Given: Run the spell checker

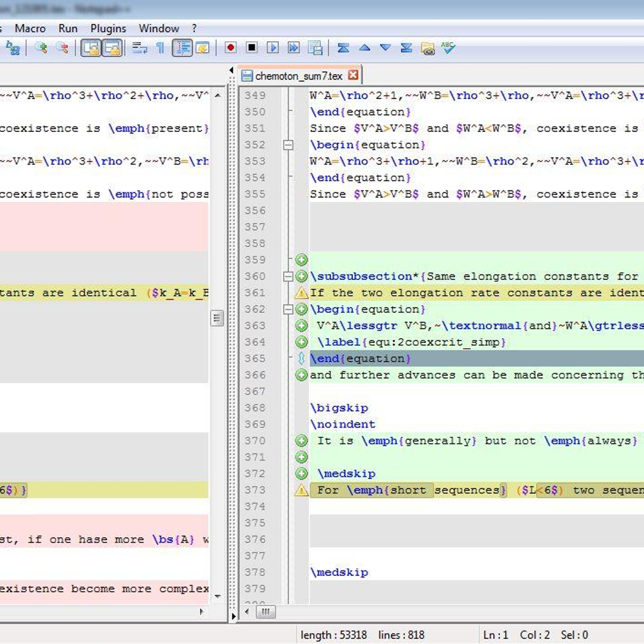Looking at the screenshot, I should click(x=447, y=48).
